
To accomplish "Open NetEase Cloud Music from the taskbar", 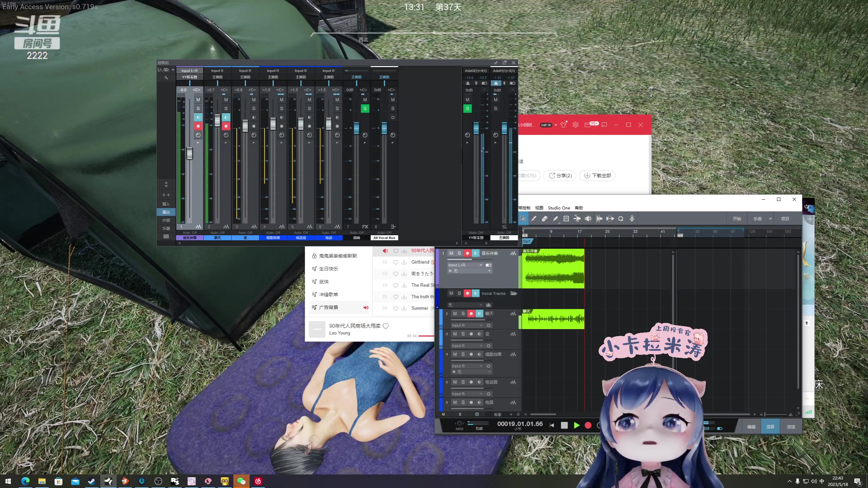I will [258, 481].
